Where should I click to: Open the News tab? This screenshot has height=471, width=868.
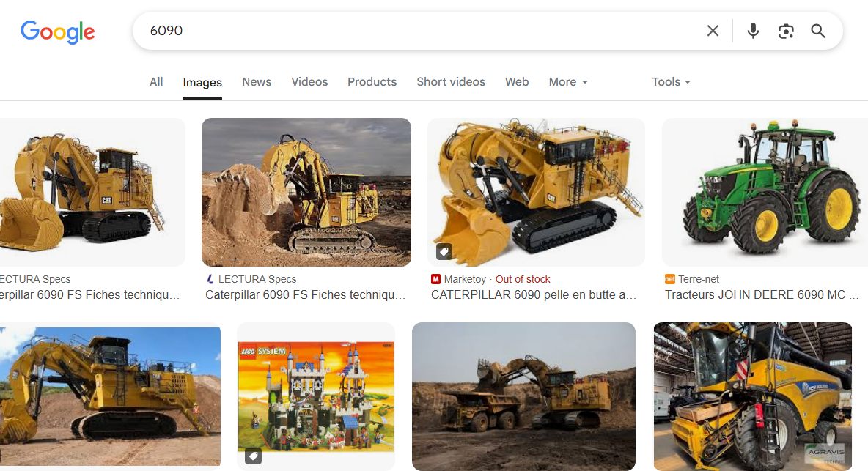tap(257, 82)
